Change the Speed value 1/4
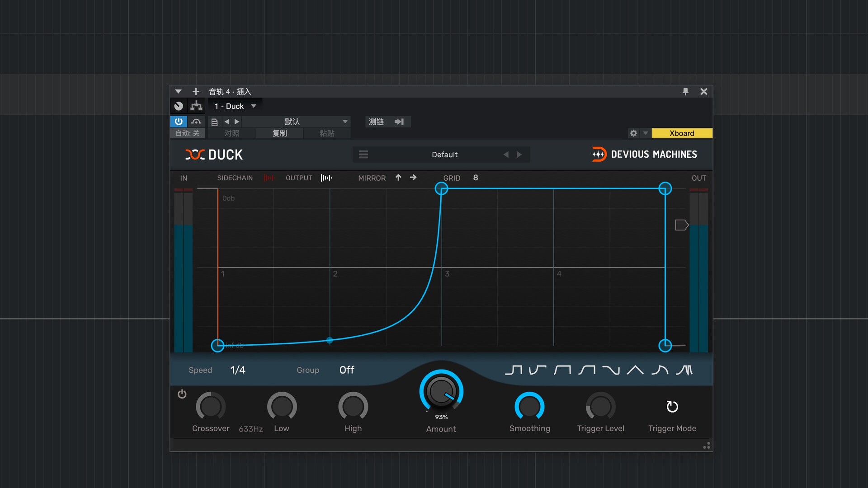Screen dimensions: 868x488 pyautogui.click(x=238, y=370)
